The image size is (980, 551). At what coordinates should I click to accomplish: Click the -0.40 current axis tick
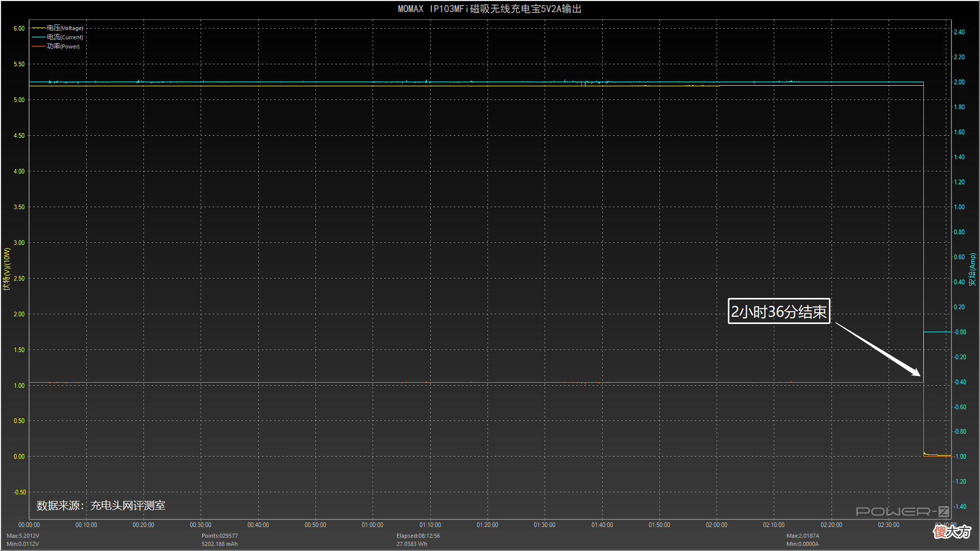(960, 382)
